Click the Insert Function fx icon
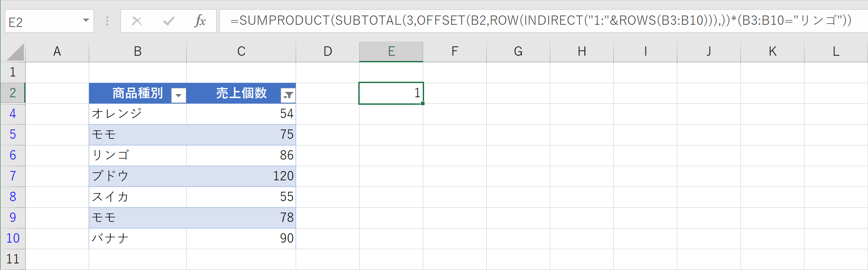Screen dimensions: 868x270 200,21
